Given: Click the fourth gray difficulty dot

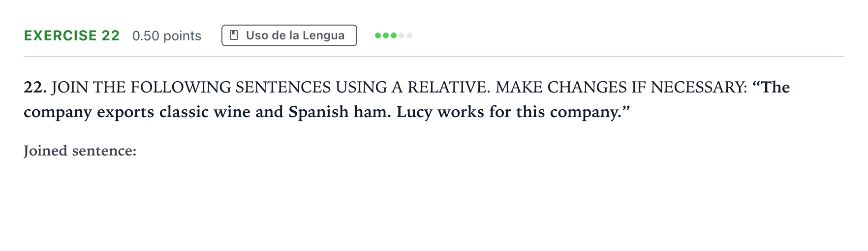Looking at the screenshot, I should point(402,35).
